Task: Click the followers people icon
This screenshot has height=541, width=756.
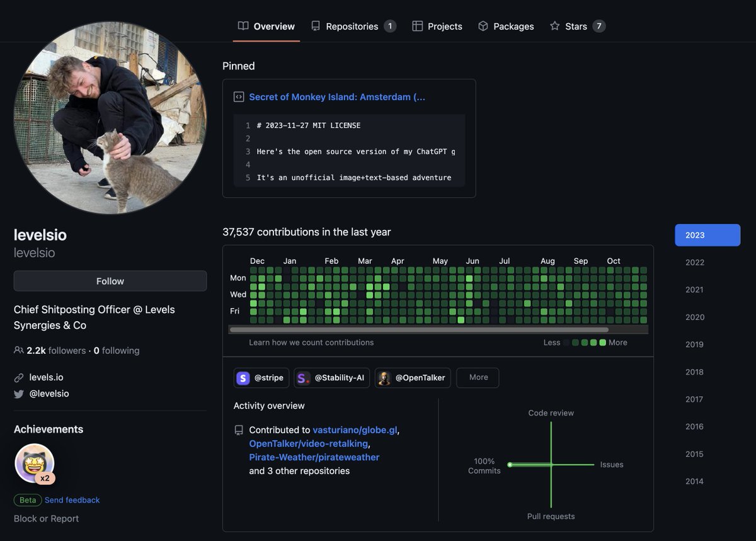Action: [18, 350]
